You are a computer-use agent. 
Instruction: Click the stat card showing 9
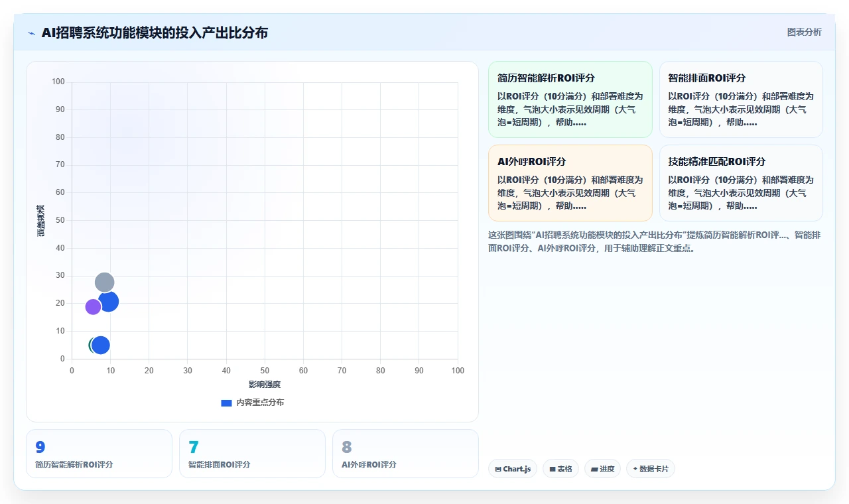[x=99, y=454]
